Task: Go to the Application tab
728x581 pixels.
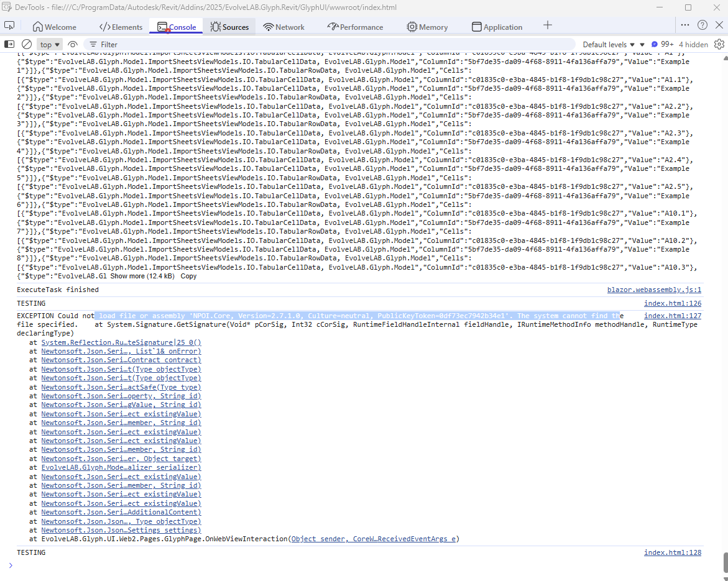Action: pyautogui.click(x=497, y=27)
